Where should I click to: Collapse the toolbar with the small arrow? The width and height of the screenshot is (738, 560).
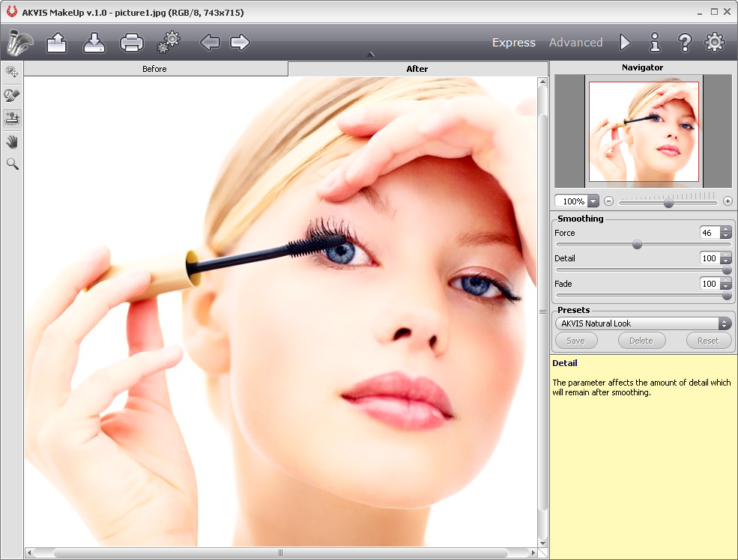tap(370, 55)
